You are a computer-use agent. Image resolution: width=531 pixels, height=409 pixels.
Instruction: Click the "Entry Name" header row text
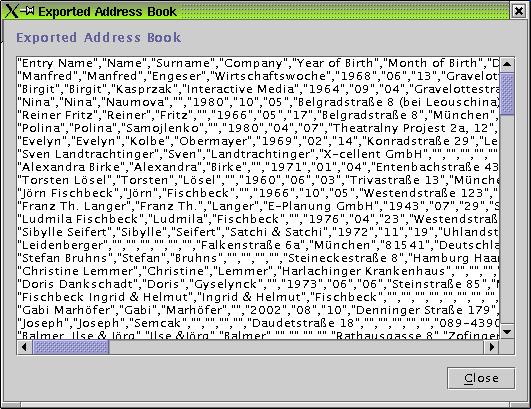click(258, 63)
